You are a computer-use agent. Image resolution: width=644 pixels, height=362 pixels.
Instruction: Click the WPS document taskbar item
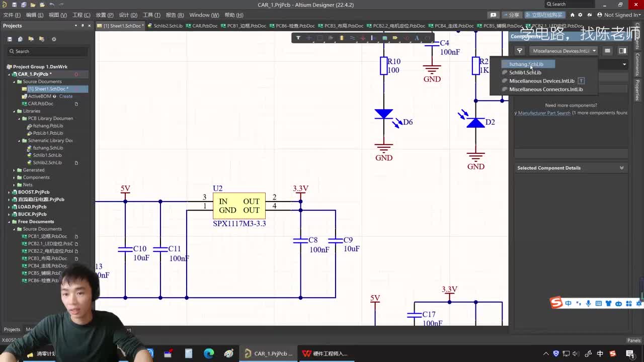pyautogui.click(x=325, y=353)
